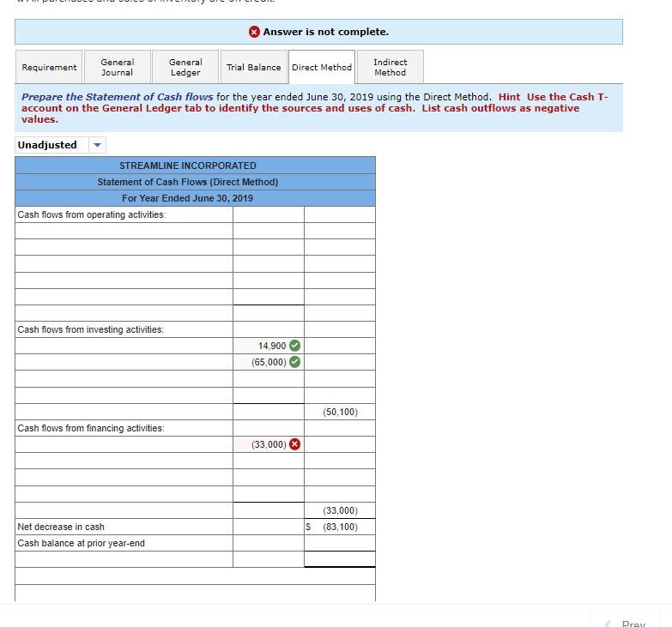
Task: Open the Requirement tab
Action: (49, 67)
